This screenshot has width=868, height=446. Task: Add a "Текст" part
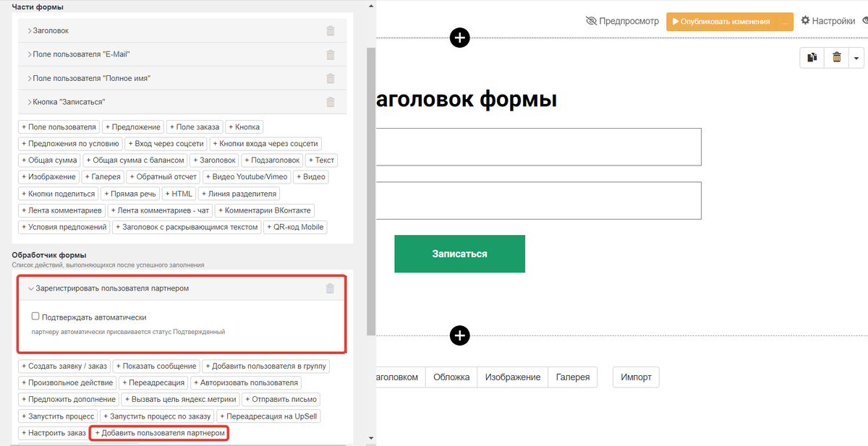click(321, 160)
